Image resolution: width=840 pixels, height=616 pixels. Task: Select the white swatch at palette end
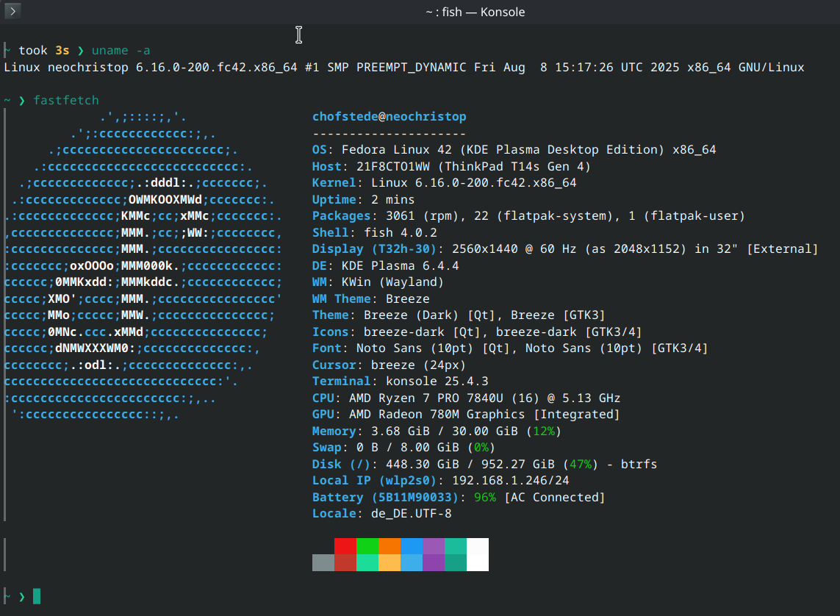point(478,554)
